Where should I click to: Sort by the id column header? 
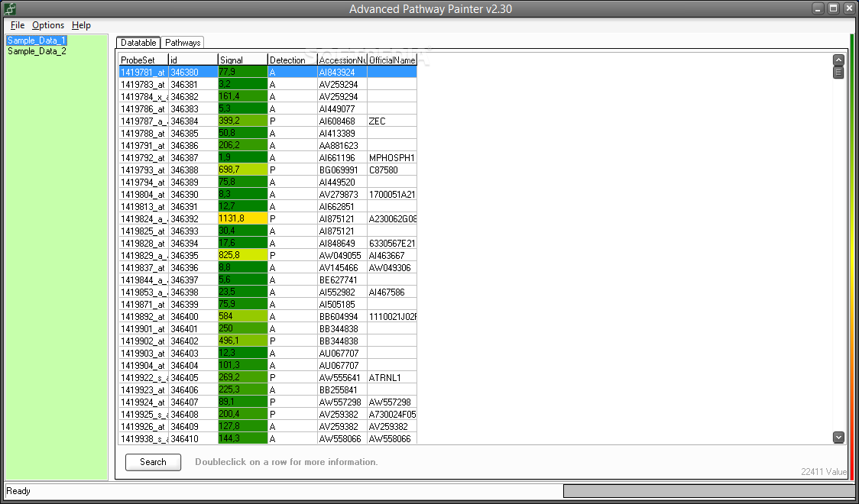pyautogui.click(x=193, y=60)
